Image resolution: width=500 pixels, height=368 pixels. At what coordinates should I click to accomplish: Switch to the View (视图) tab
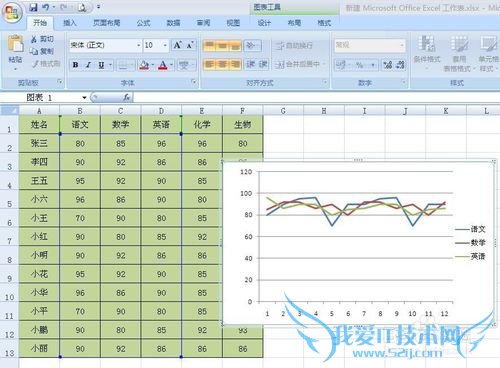pyautogui.click(x=233, y=23)
